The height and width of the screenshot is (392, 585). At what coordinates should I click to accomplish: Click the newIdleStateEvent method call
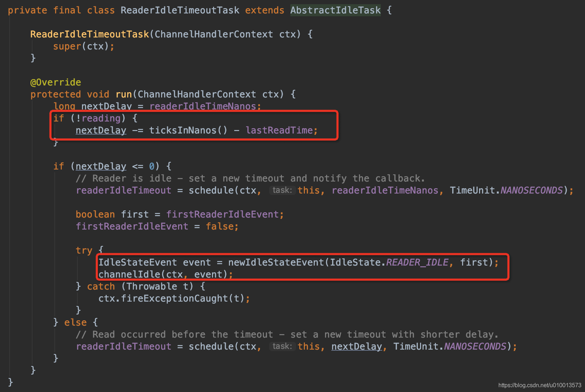coord(276,262)
